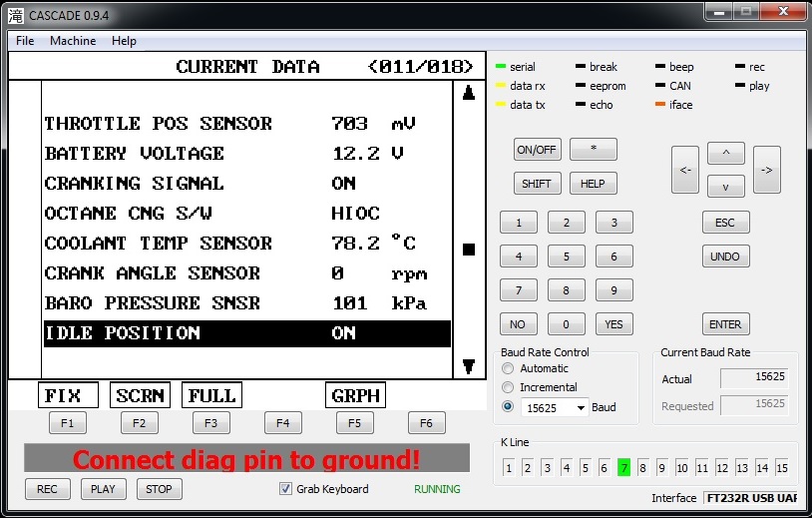Click the IDLE POSITION highlighted row
Viewport: 812px width, 519px height.
coord(247,333)
